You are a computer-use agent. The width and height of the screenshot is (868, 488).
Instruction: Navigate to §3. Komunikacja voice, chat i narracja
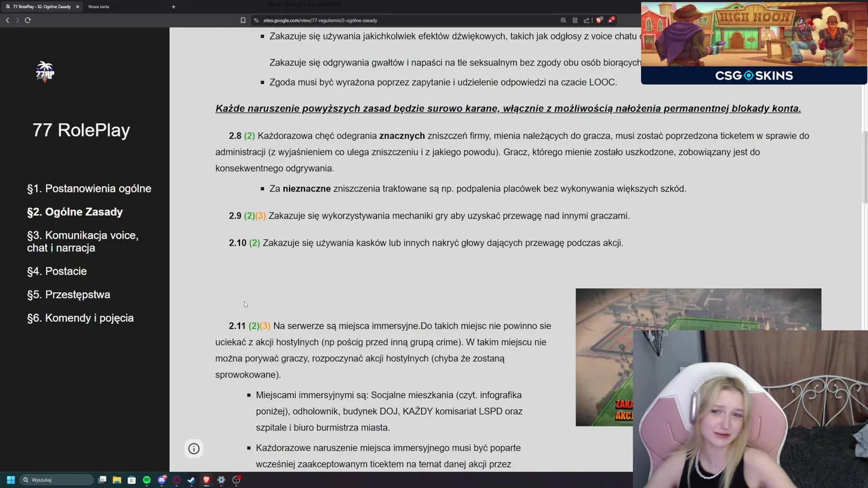click(x=83, y=241)
